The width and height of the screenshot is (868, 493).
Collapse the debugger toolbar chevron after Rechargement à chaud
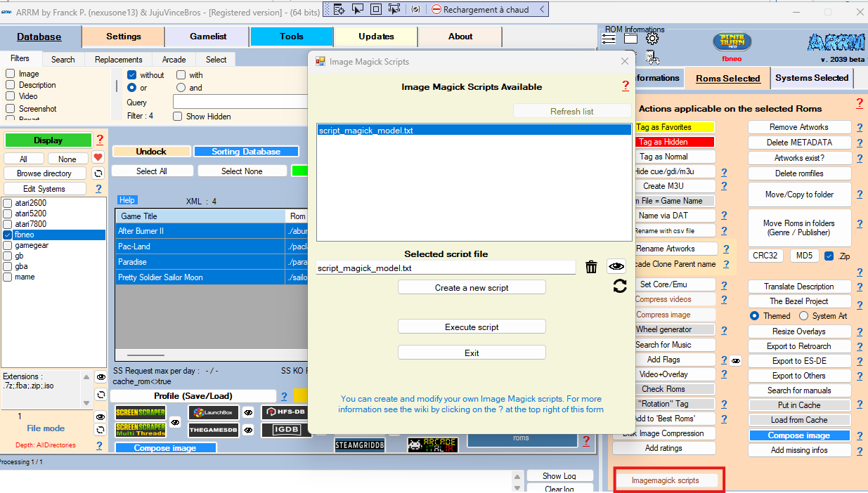tap(541, 9)
